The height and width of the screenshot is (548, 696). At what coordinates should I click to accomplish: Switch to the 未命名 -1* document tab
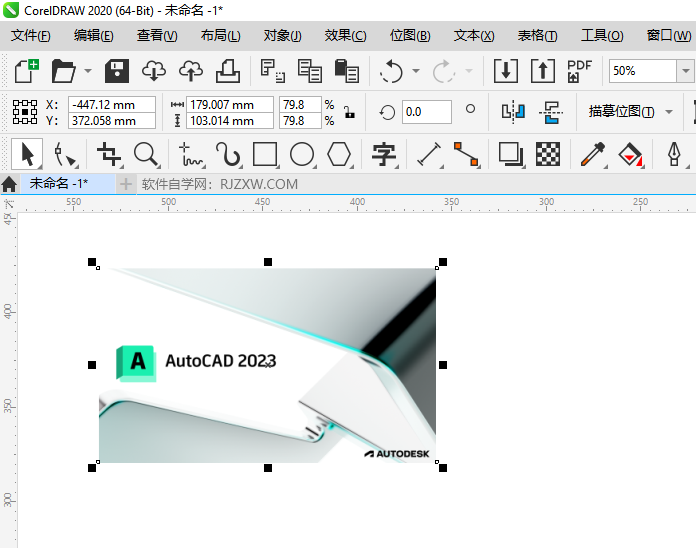(x=67, y=183)
